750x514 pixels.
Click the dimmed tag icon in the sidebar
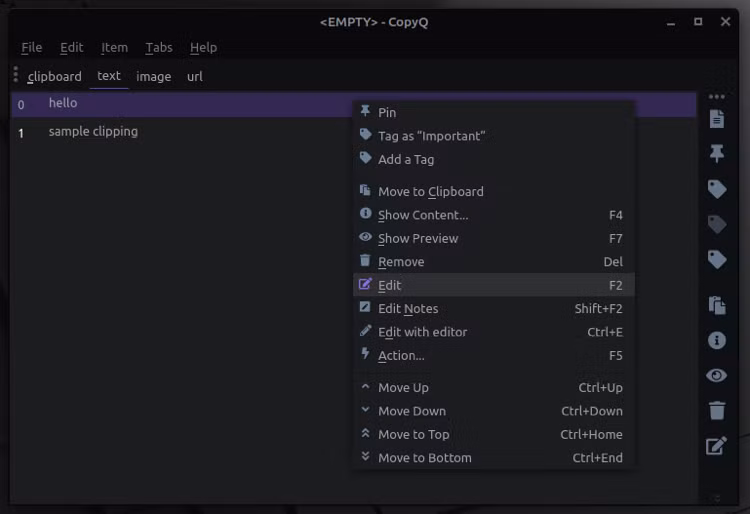[x=717, y=224]
